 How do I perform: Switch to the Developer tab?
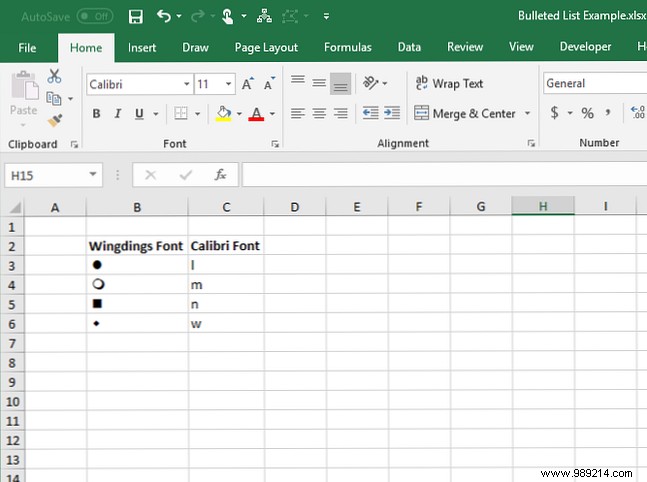coord(585,47)
